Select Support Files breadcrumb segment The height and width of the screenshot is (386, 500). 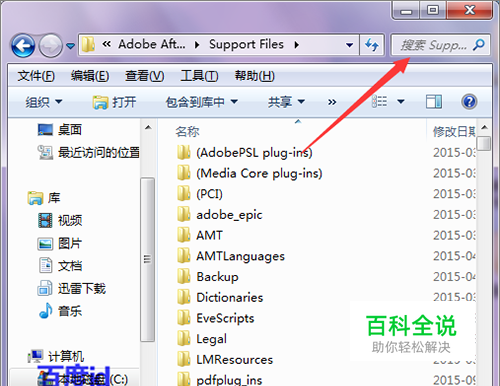[x=246, y=44]
